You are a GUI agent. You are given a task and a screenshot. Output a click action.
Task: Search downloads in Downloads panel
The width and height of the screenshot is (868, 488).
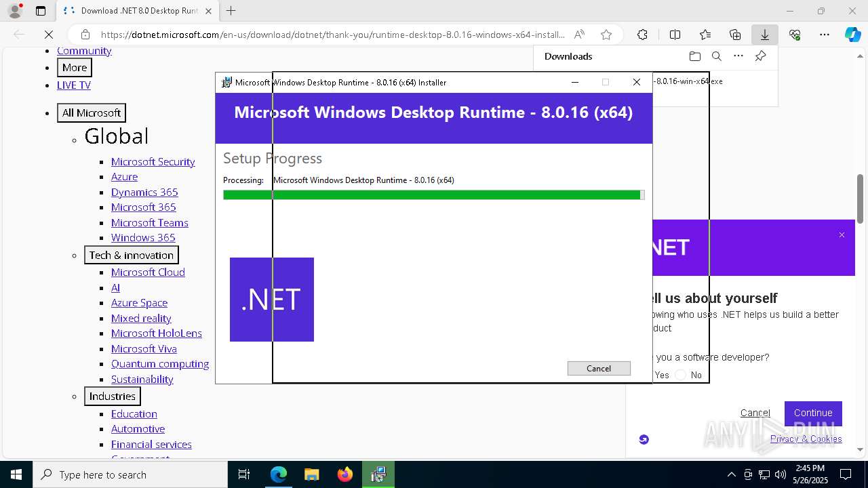[716, 56]
